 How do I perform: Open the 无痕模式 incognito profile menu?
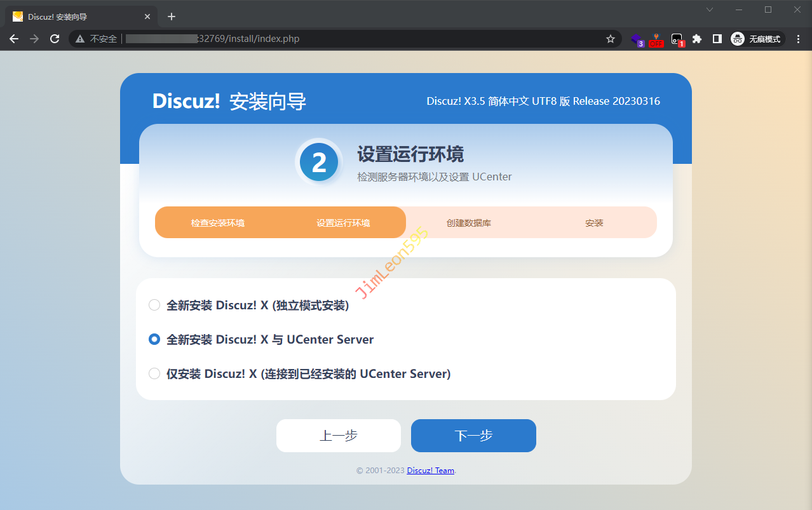[757, 39]
